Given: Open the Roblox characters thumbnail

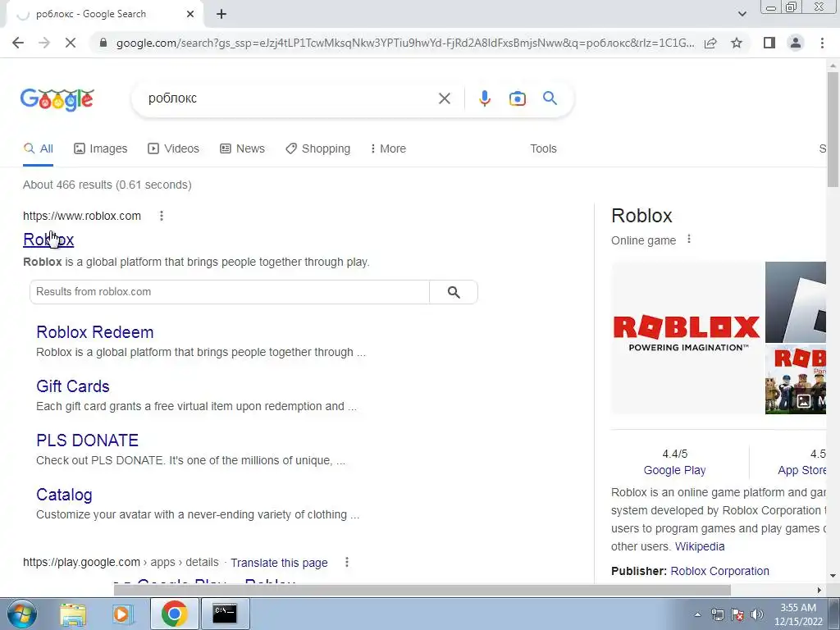Looking at the screenshot, I should coord(796,379).
